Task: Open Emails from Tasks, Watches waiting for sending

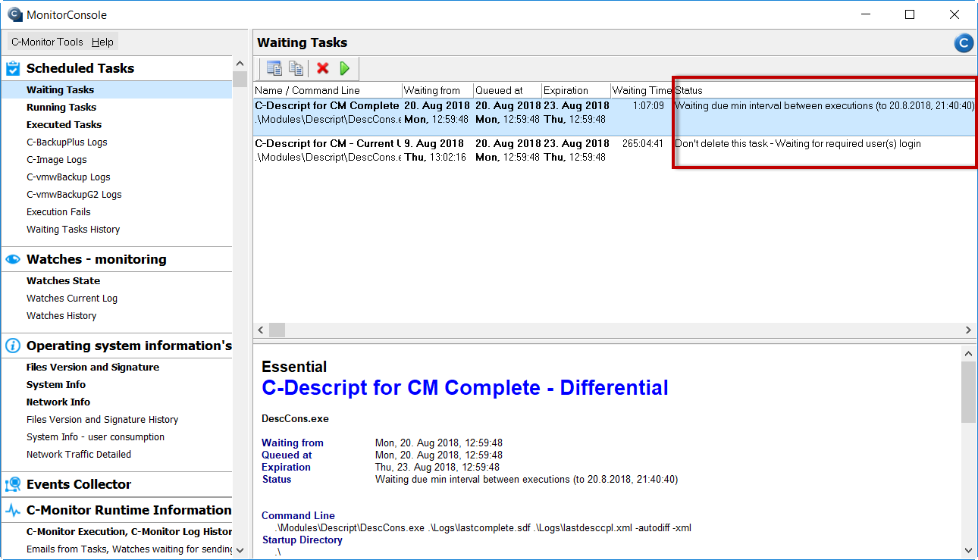Action: [x=129, y=549]
